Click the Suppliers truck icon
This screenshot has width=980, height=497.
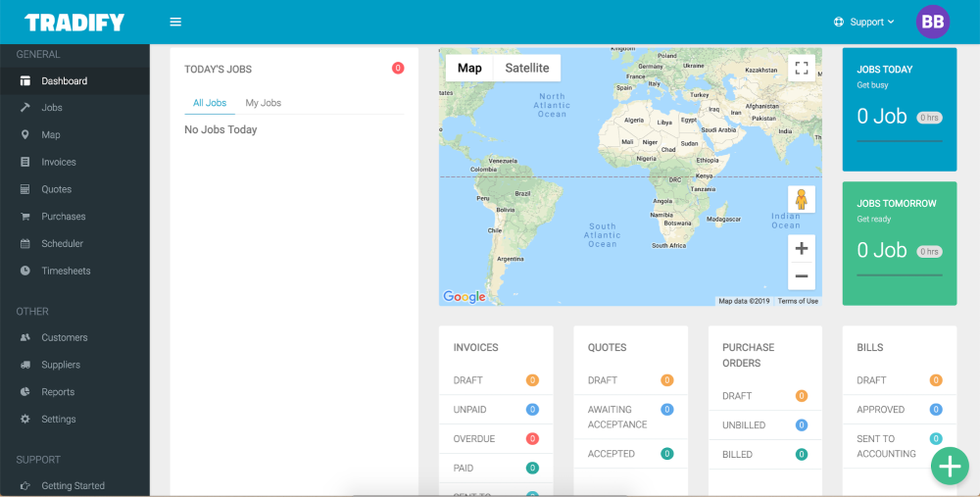[x=25, y=365]
